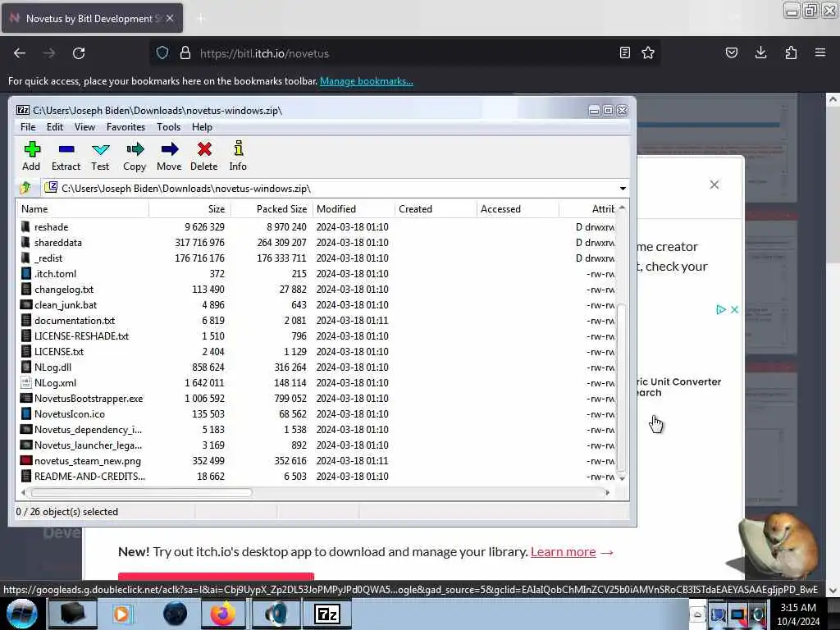Select the Novetus_launcher_lega... file
840x630 pixels.
pyautogui.click(x=88, y=445)
